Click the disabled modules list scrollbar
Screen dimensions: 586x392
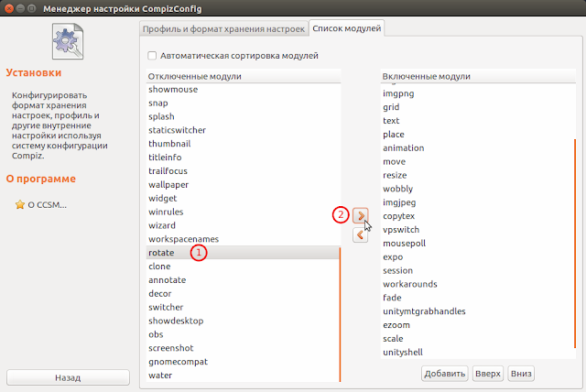click(340, 314)
